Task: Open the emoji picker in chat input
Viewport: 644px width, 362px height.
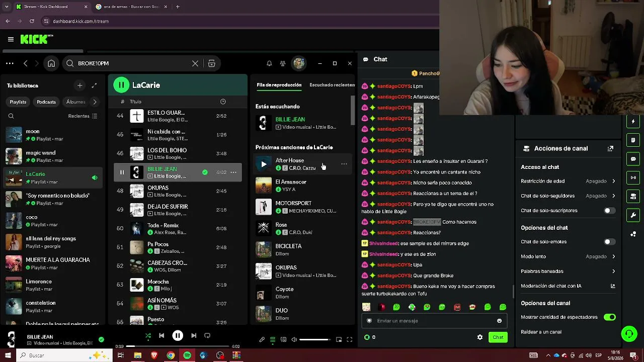Action: [499, 321]
